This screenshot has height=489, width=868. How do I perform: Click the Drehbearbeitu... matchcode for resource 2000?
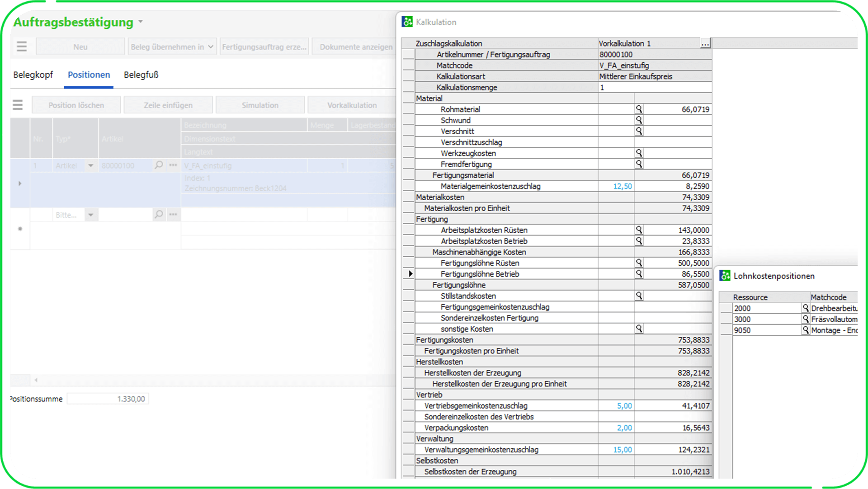coord(834,308)
